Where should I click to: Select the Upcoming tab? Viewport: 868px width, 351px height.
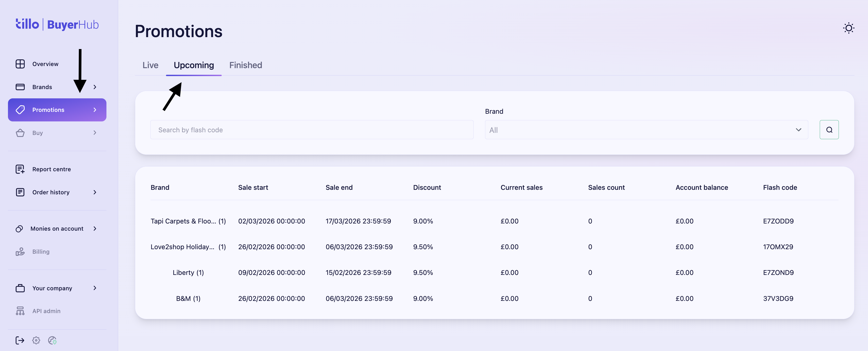194,65
